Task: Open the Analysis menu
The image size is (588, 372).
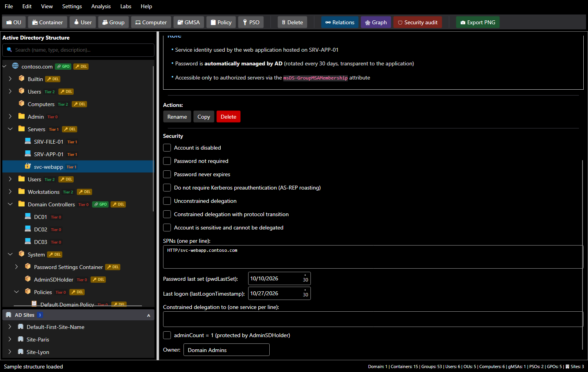Action: [101, 6]
